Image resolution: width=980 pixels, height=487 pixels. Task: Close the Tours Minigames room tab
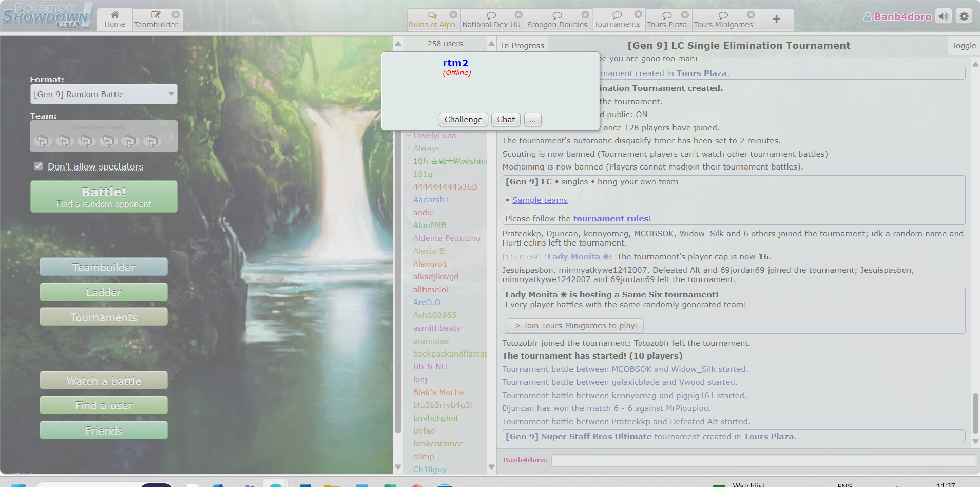click(751, 14)
